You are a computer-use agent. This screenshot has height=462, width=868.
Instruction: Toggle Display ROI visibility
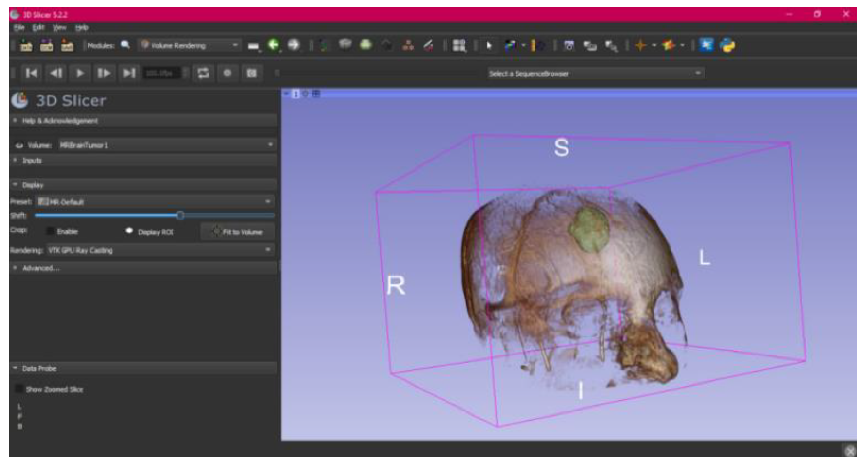(x=129, y=231)
